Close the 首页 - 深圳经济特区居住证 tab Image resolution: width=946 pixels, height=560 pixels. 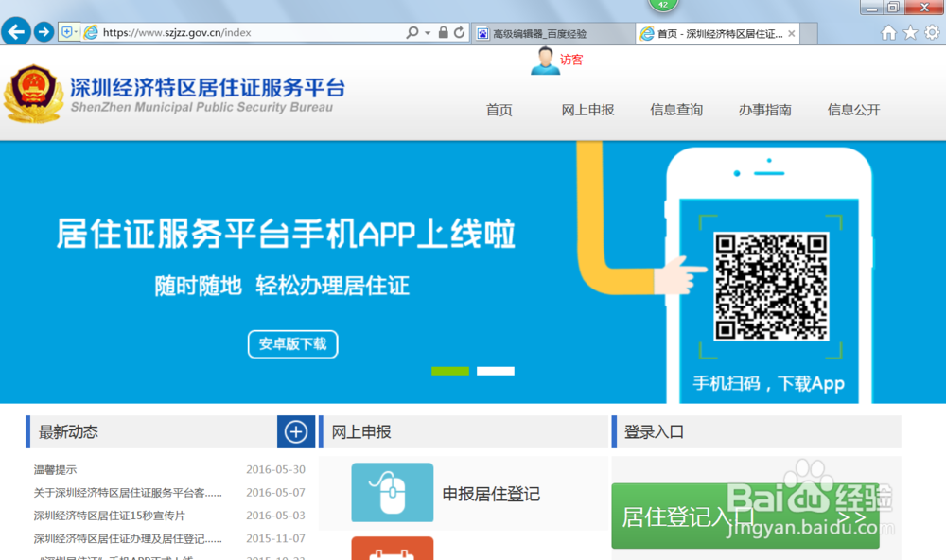pos(792,34)
